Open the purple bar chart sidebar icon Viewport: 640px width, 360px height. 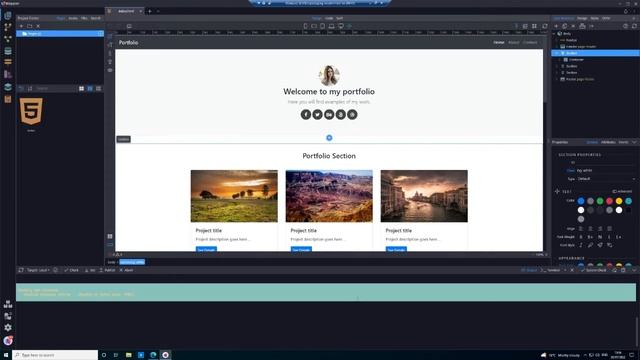pyautogui.click(x=8, y=74)
